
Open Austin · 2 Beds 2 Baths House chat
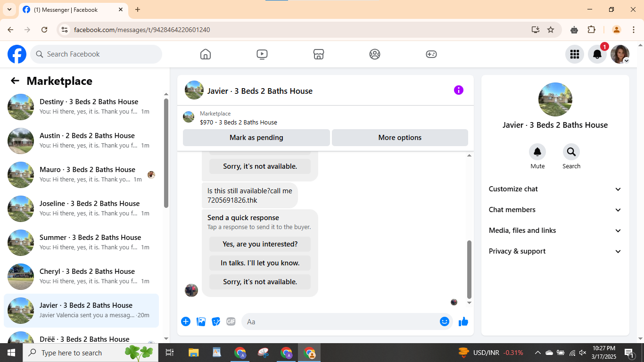pos(81,141)
